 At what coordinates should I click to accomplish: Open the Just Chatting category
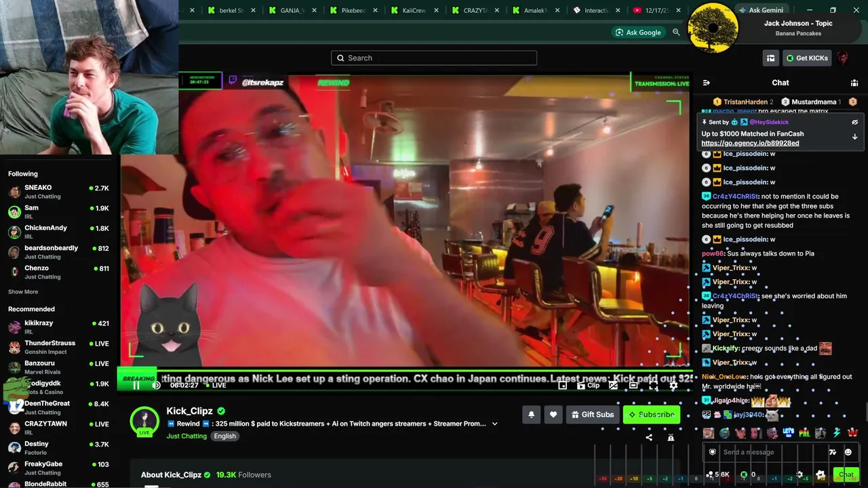(x=186, y=436)
